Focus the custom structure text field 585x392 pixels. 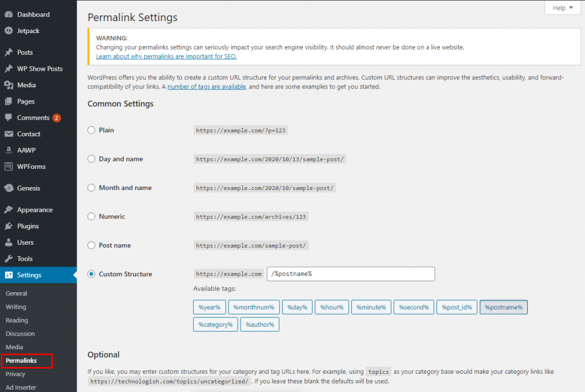(351, 274)
